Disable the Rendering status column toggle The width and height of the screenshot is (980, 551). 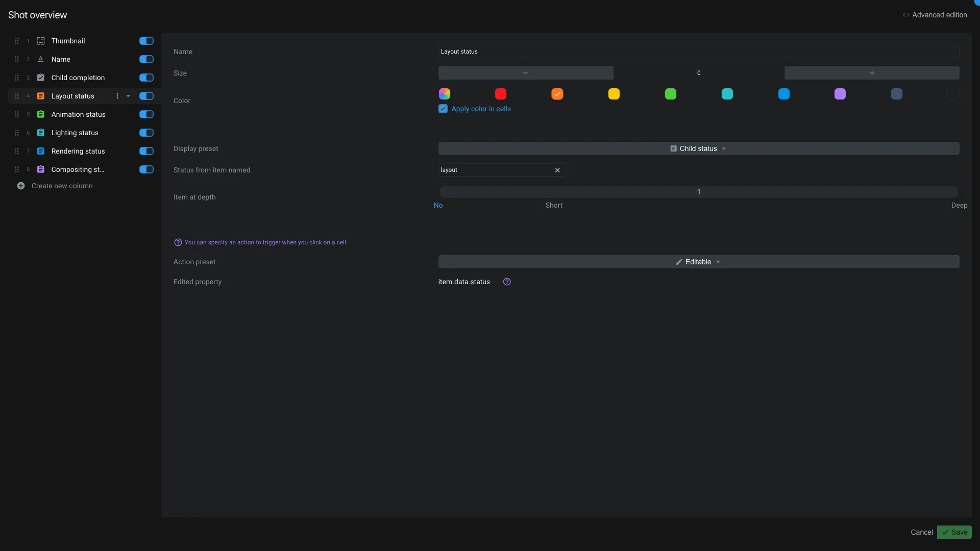[x=146, y=151]
